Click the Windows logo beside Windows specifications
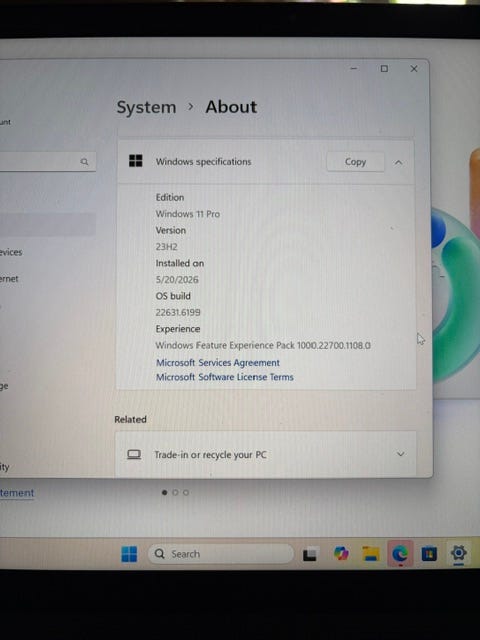 coord(136,161)
